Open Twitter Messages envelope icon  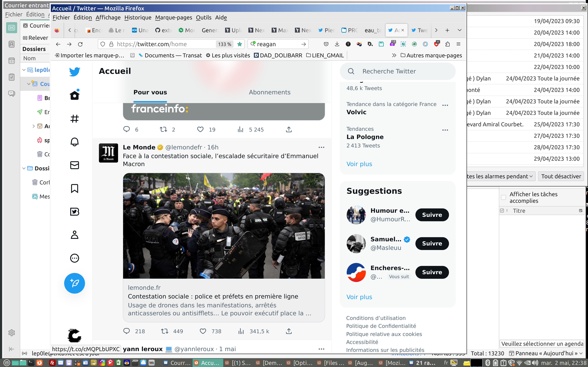point(74,165)
